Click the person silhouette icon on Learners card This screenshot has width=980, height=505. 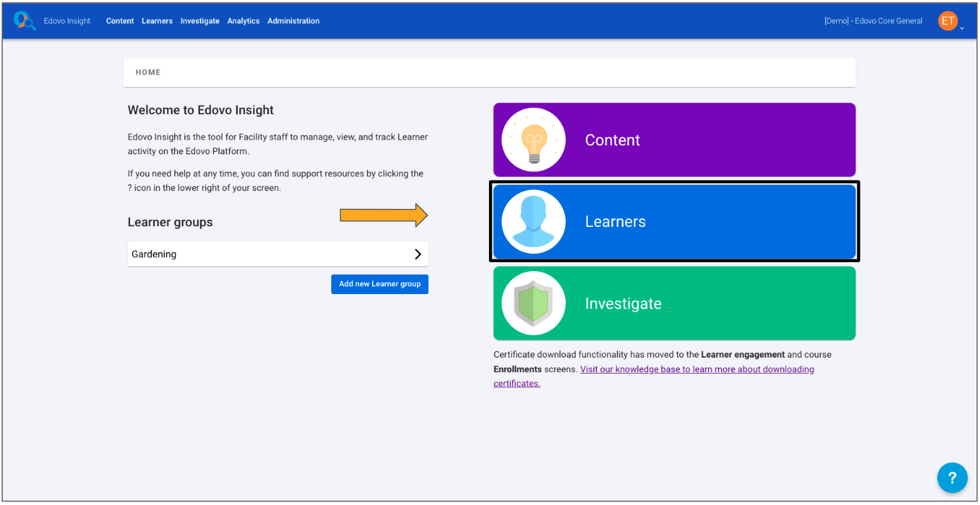(533, 221)
